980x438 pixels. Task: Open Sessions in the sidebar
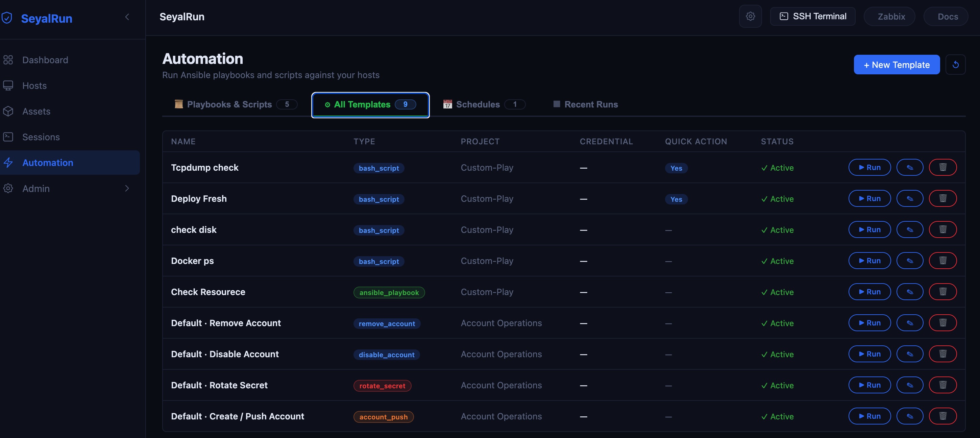(x=70, y=137)
